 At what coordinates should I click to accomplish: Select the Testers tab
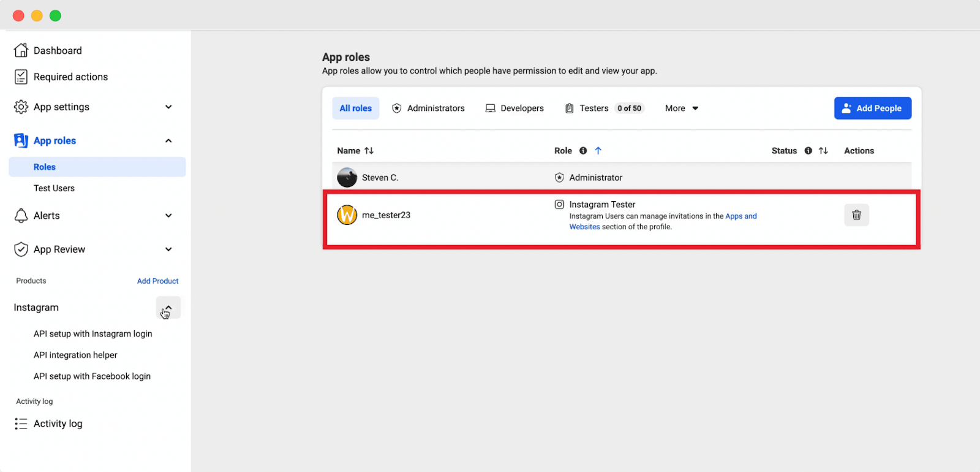tap(605, 108)
